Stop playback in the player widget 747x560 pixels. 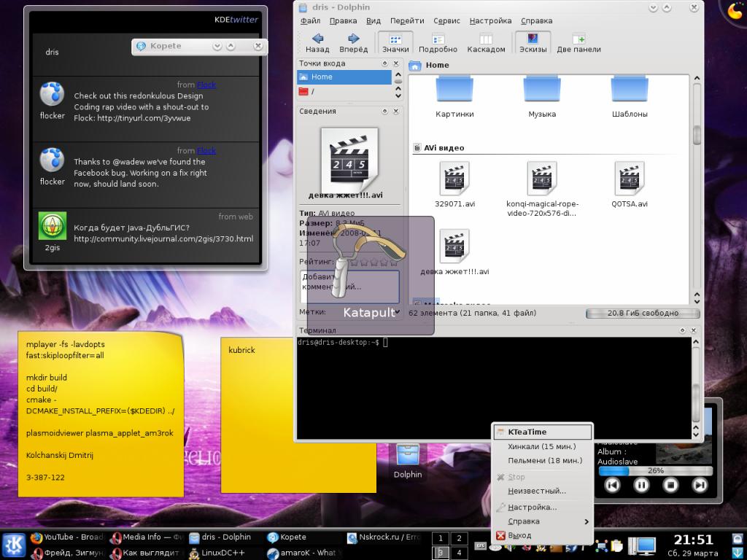(x=671, y=485)
